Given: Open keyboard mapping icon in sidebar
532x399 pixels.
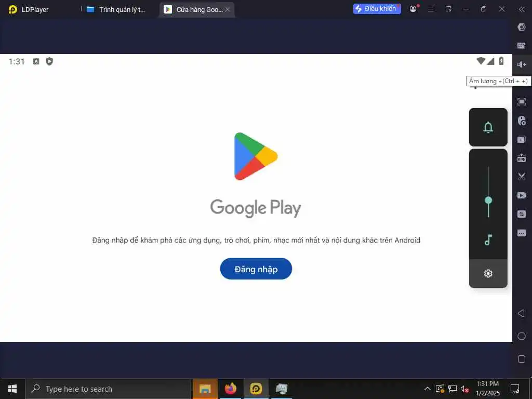Looking at the screenshot, I should point(522,46).
